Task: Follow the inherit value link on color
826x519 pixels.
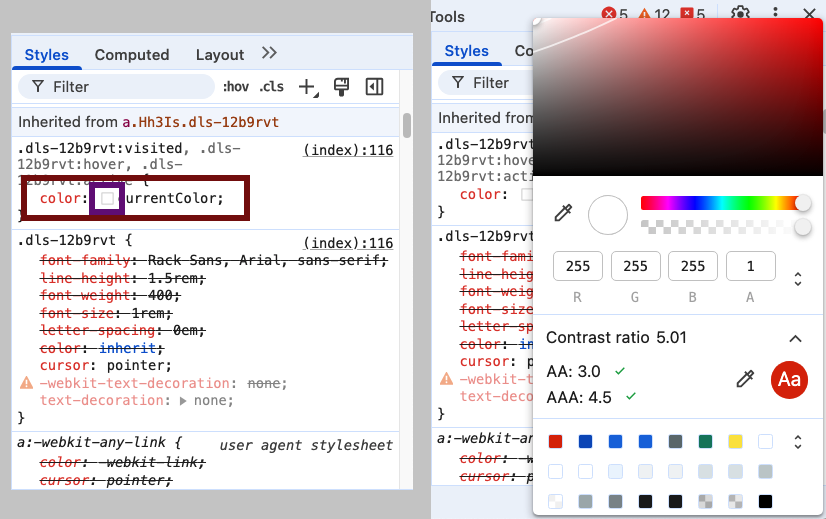Action: [x=127, y=348]
